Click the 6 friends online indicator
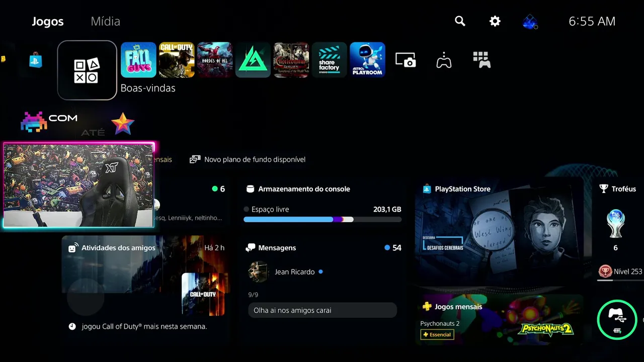This screenshot has width=644, height=362. [x=219, y=189]
